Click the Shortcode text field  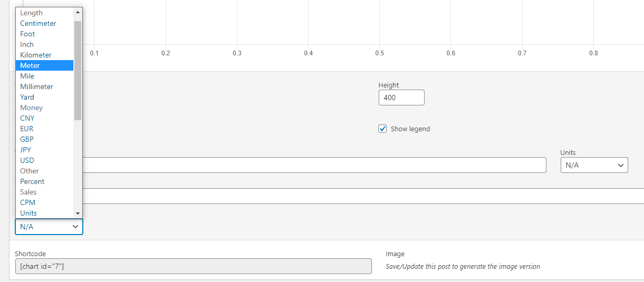(193, 266)
